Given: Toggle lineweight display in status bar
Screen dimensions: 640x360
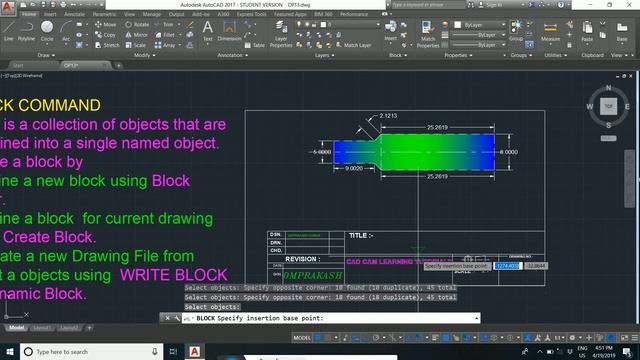Looking at the screenshot, I should point(436,338).
